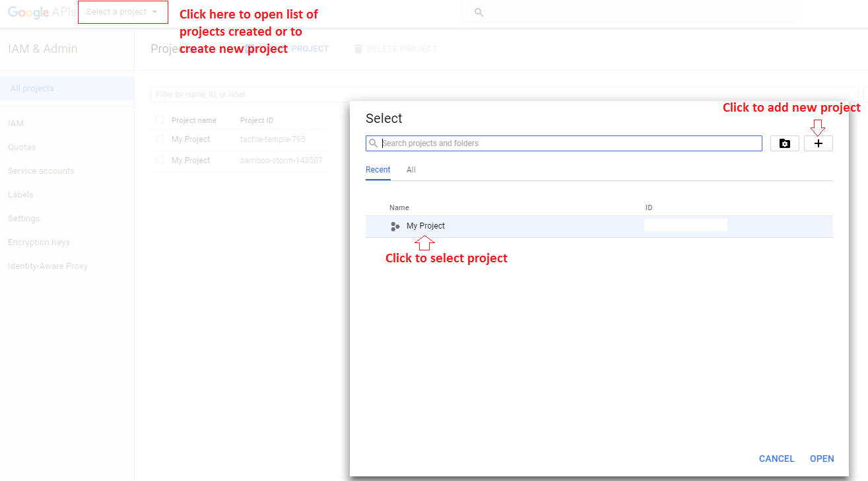Check the bamboo-storm-143507 project checkbox

160,161
